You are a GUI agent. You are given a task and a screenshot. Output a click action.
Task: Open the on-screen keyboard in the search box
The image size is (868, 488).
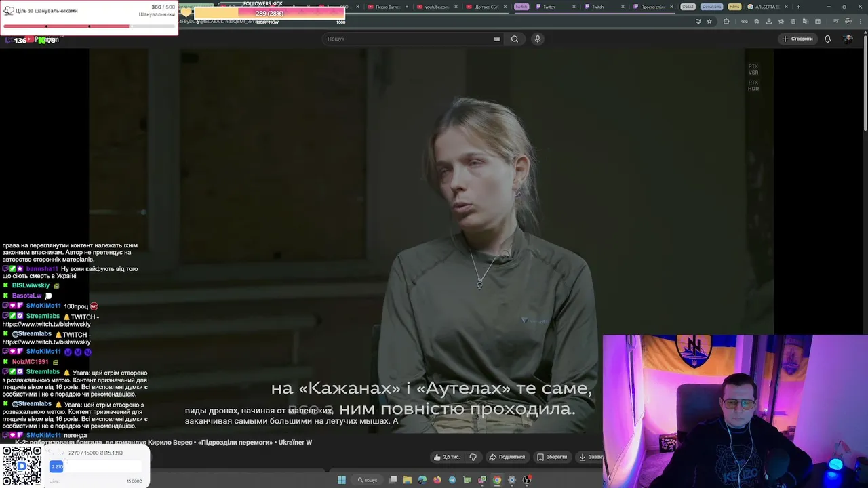tap(497, 39)
